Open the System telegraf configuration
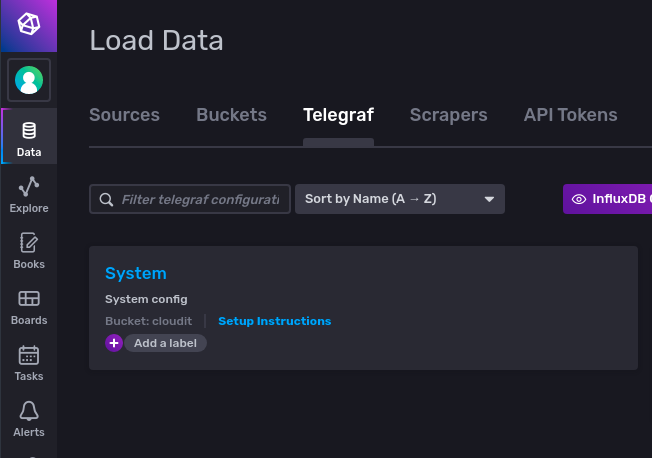The width and height of the screenshot is (652, 458). [x=136, y=273]
